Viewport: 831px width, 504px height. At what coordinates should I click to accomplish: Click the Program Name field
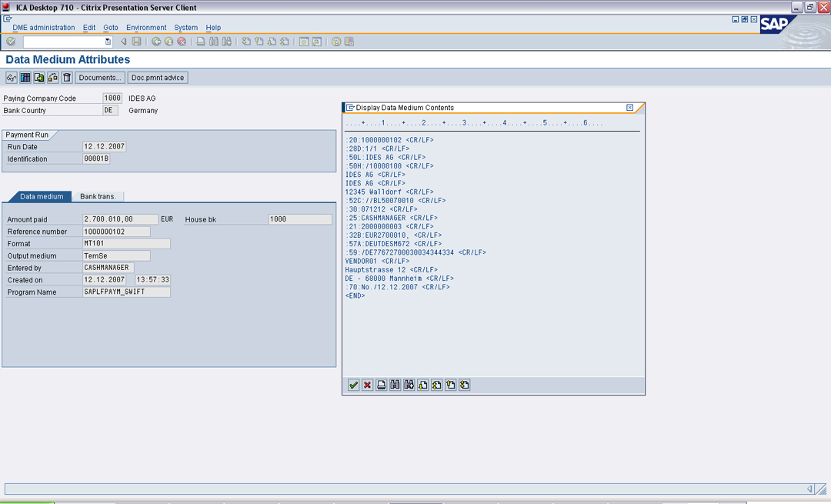127,292
